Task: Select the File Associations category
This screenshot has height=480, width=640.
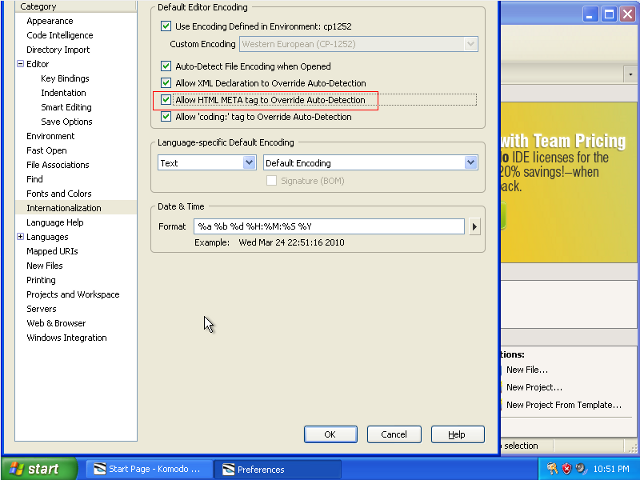Action: coord(58,165)
